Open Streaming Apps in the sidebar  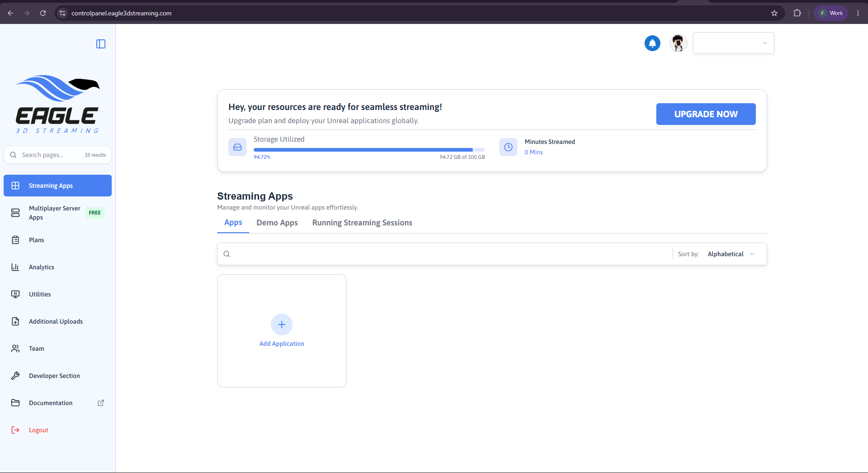coord(57,186)
